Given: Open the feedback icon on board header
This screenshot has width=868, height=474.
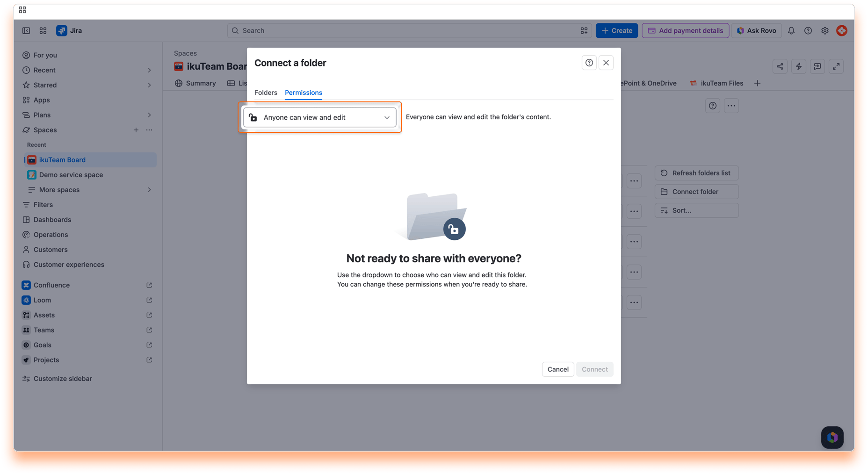Looking at the screenshot, I should [817, 66].
